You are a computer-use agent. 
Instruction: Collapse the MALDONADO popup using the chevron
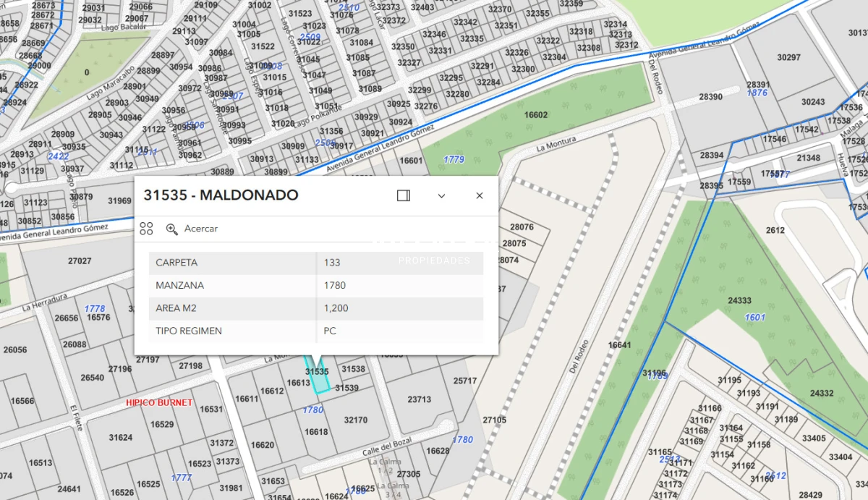441,195
